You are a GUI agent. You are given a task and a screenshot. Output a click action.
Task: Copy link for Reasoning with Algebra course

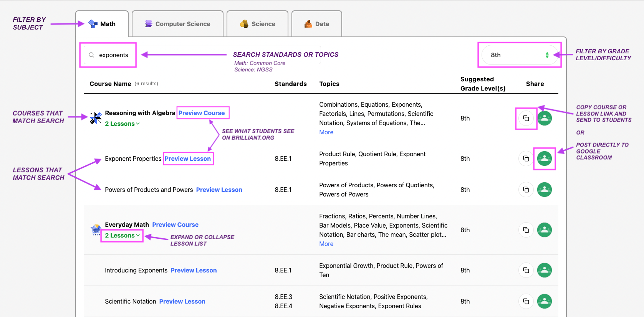526,118
